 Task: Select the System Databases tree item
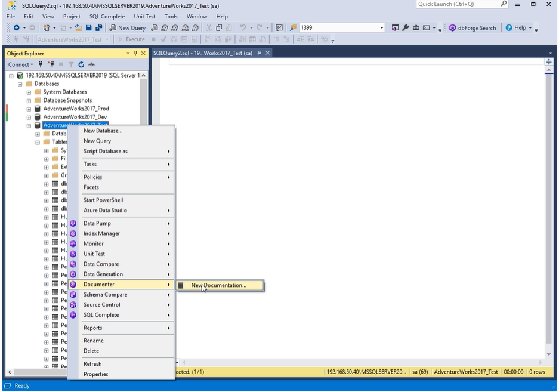pos(65,92)
